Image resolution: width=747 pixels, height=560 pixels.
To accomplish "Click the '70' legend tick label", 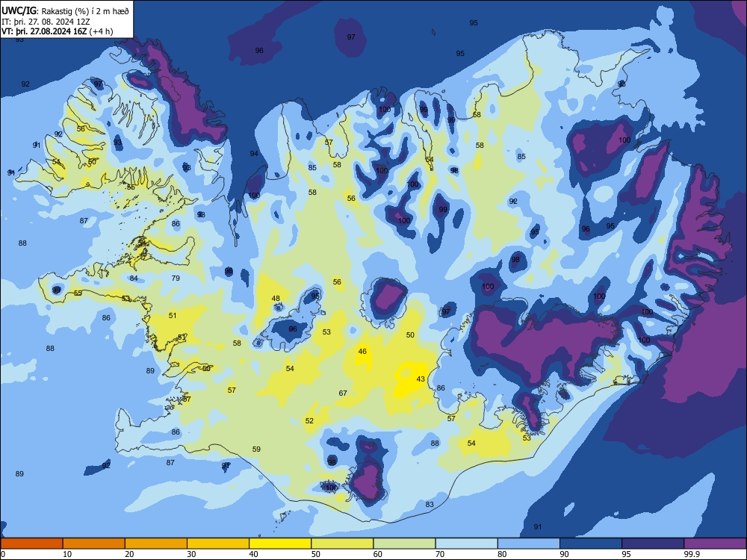I will [x=440, y=554].
